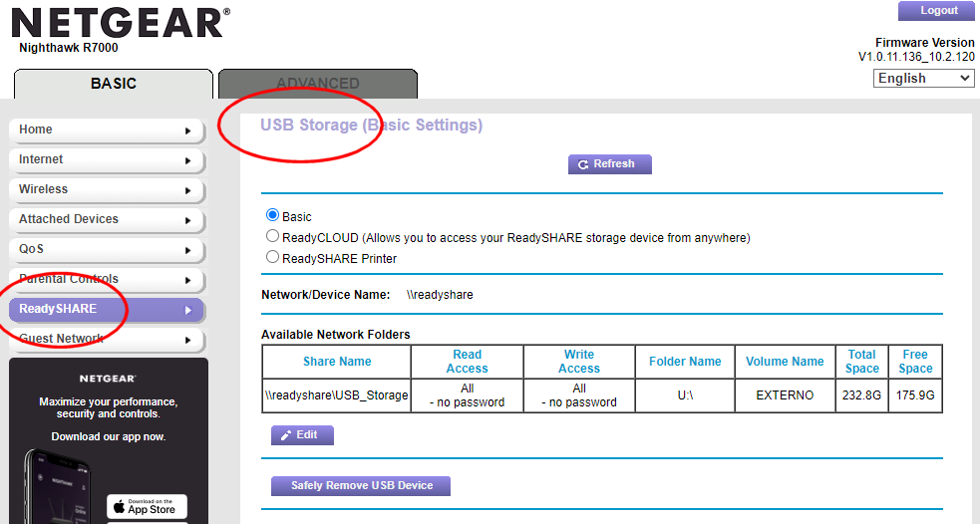
Task: Click the Volume Name column header
Action: point(785,362)
